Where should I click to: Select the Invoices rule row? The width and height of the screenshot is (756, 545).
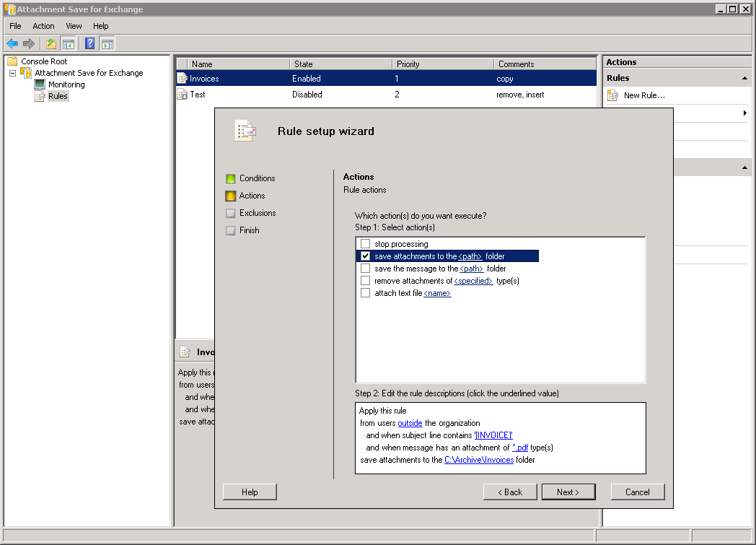point(386,79)
